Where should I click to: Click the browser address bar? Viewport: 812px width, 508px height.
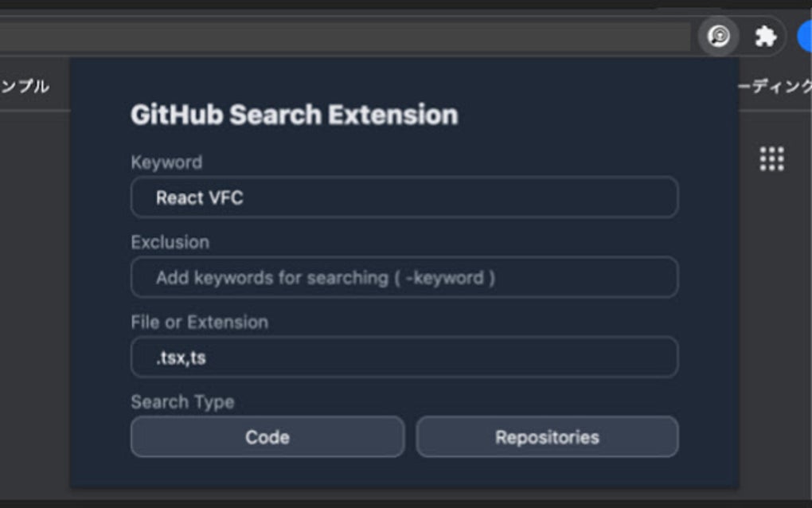pos(342,35)
